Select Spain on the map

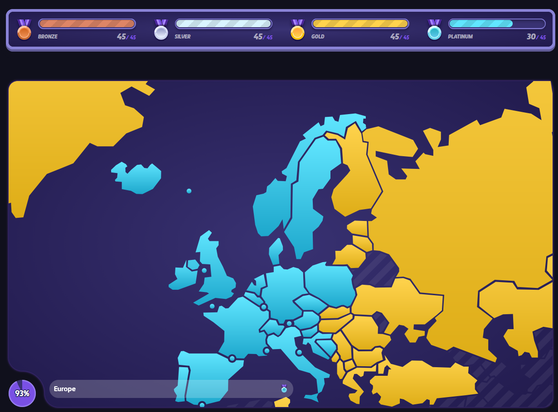(210, 370)
